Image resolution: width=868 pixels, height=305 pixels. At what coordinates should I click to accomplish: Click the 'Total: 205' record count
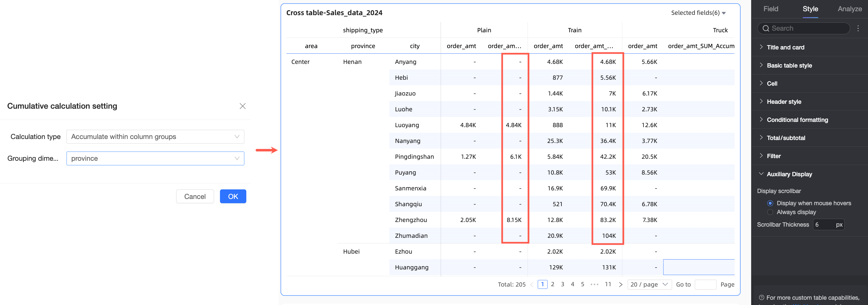tap(511, 285)
